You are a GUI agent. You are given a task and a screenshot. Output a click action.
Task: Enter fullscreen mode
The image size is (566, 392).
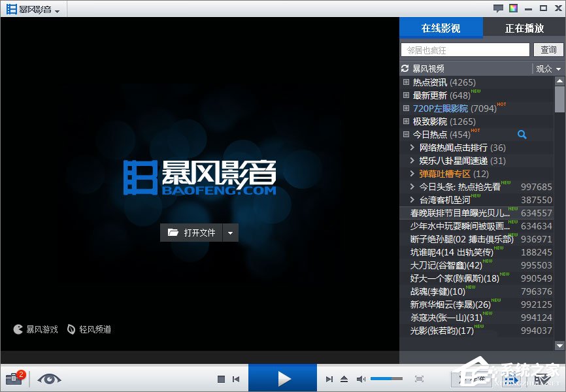[x=418, y=378]
